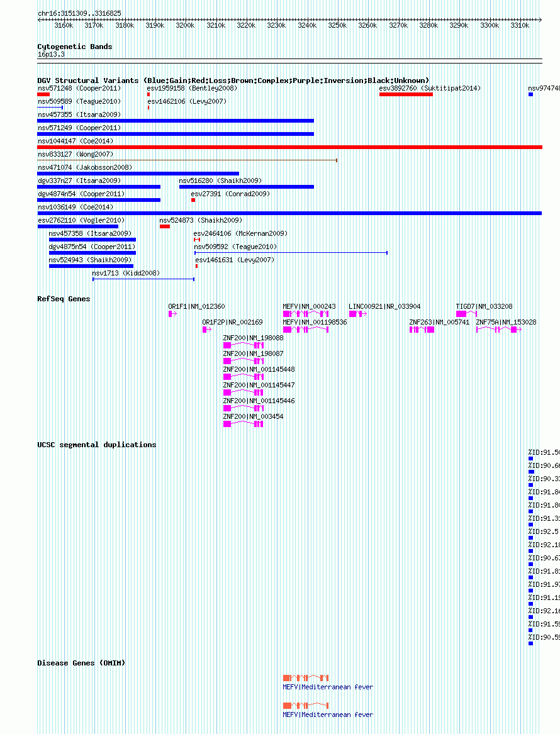Image resolution: width=560 pixels, height=734 pixels.
Task: Open variant nsv1036149 (Coe2014) label
Action: (x=76, y=206)
